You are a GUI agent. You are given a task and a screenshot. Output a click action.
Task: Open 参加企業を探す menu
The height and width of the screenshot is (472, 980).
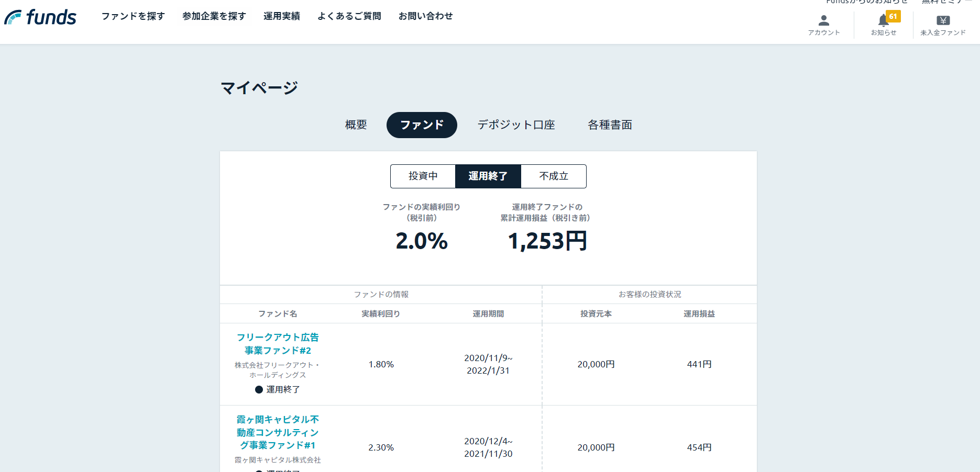(x=214, y=16)
